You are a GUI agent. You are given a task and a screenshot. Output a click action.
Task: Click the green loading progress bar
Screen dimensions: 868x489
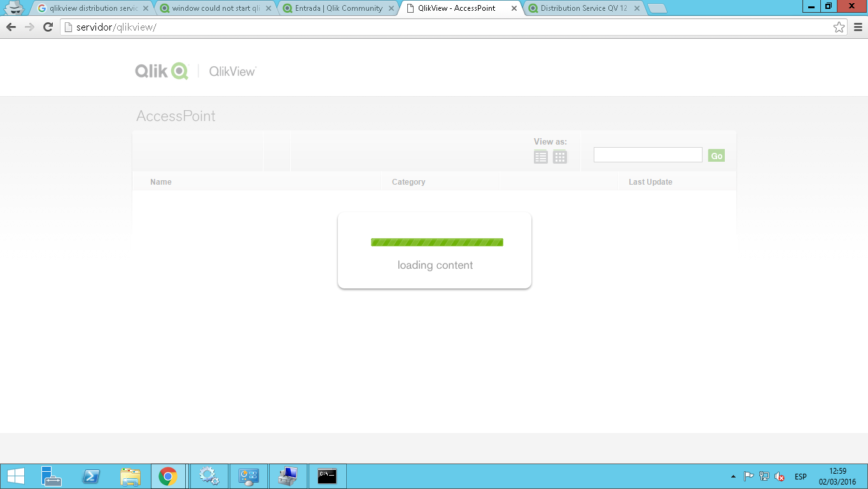click(x=437, y=242)
